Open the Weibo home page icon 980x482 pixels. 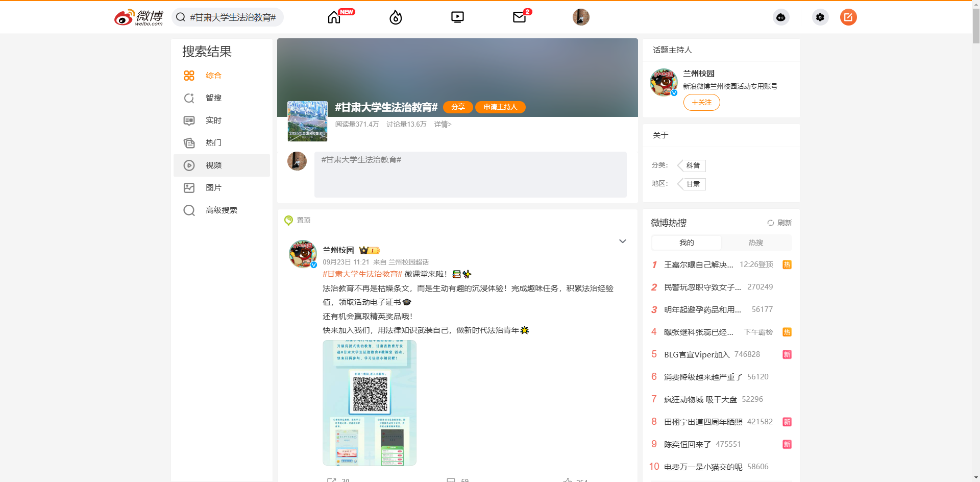coord(334,17)
